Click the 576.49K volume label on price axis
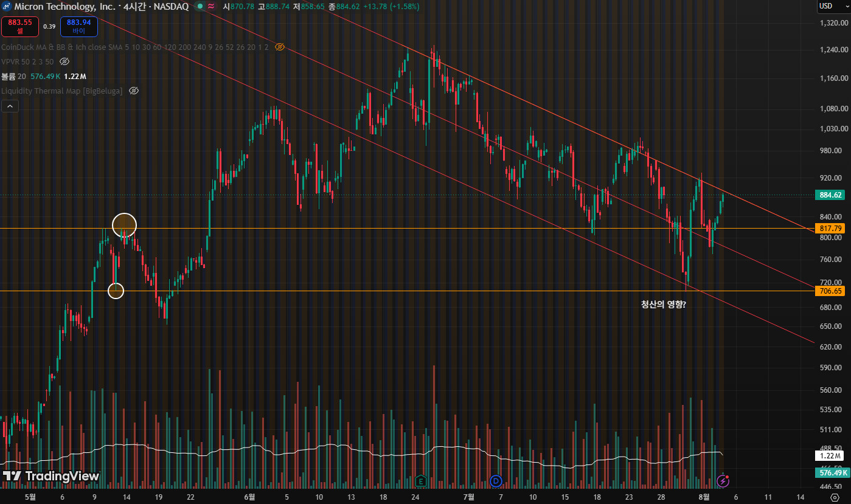851x504 pixels. (832, 472)
